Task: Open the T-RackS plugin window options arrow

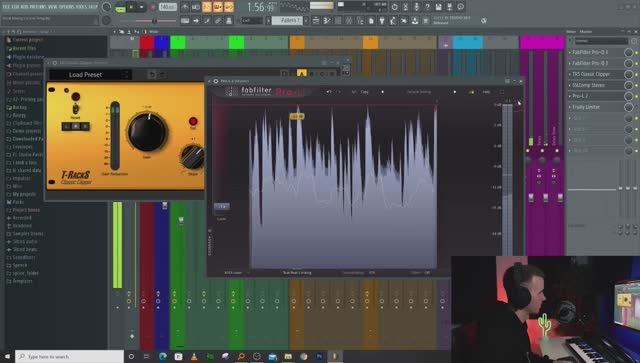Action: [x=49, y=63]
